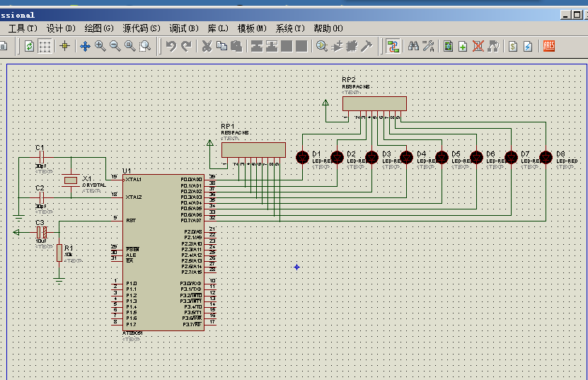Click the Redraw display icon
588x380 pixels.
point(29,47)
